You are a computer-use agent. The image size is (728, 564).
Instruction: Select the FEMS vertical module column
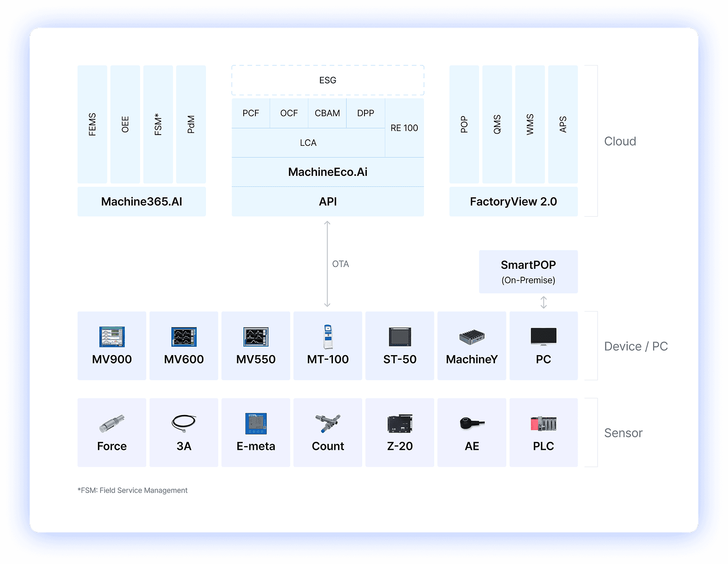click(x=92, y=124)
